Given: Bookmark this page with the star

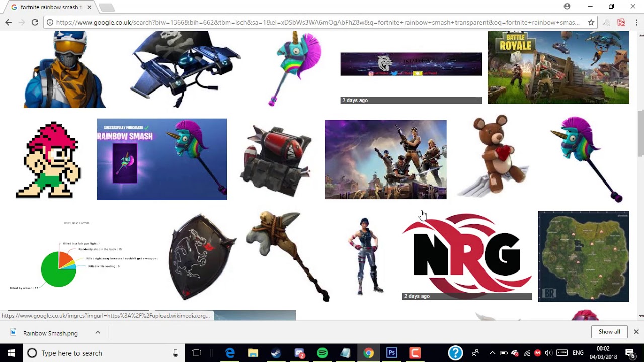Looking at the screenshot, I should pos(591,22).
